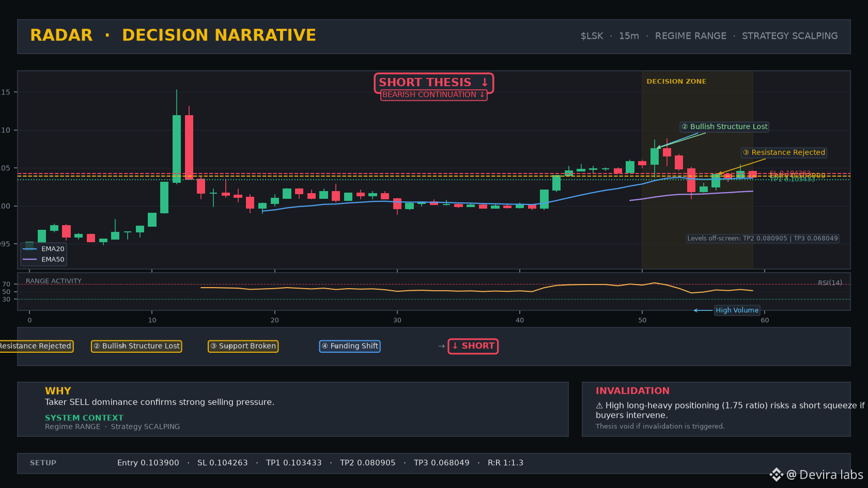The height and width of the screenshot is (488, 868).
Task: Click the Thesis void if invalidation is triggered line
Action: point(660,427)
